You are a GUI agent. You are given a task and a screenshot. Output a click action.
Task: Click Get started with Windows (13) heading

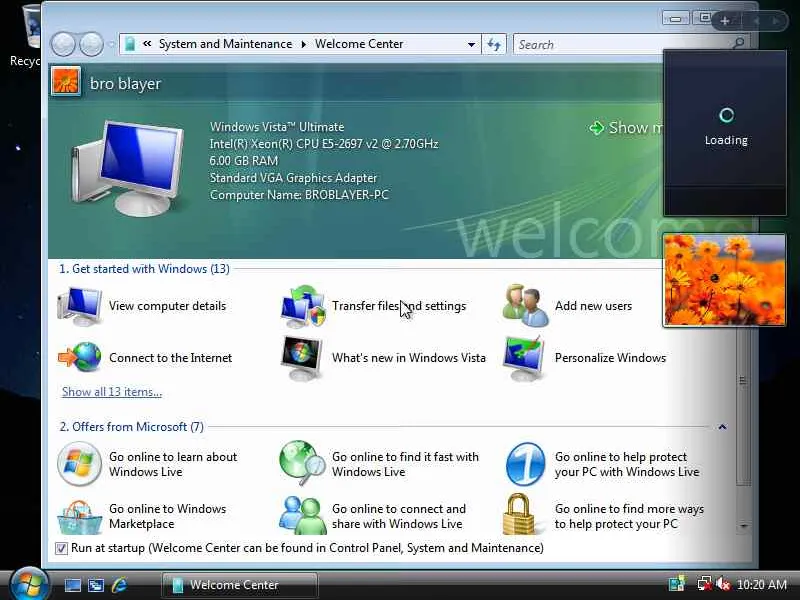[x=144, y=269]
